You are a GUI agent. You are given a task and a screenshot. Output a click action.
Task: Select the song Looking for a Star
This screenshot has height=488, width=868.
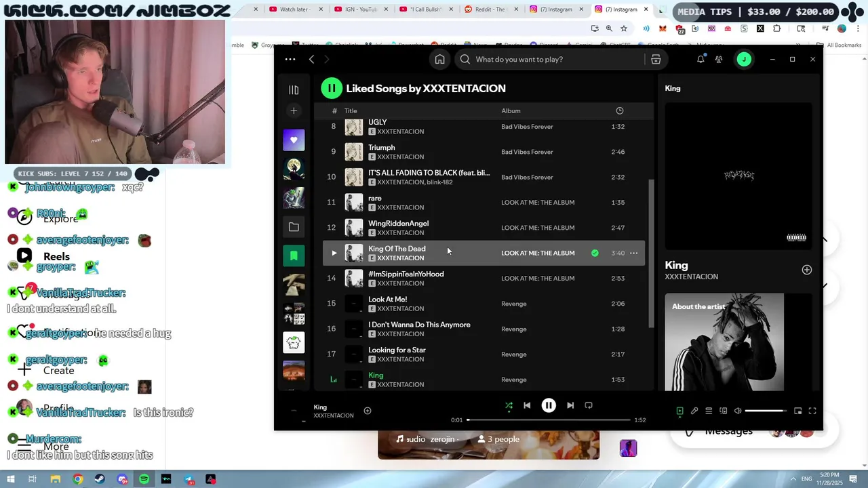[397, 350]
